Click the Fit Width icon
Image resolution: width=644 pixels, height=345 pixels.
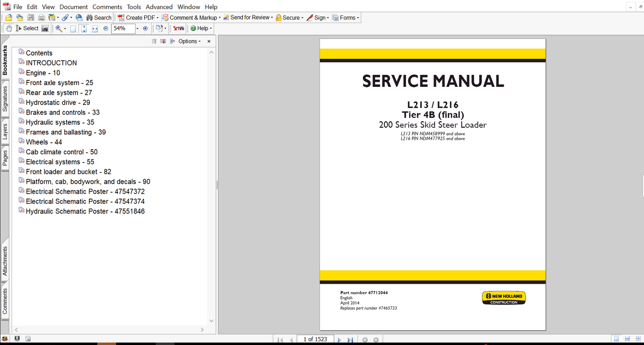click(95, 29)
